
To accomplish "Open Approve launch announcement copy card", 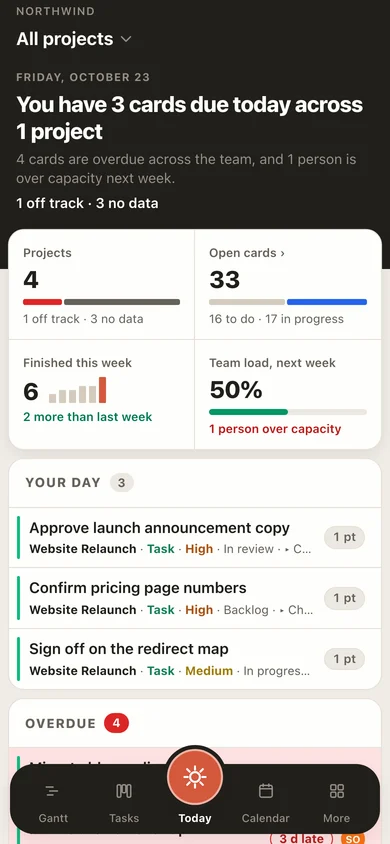I will [195, 537].
